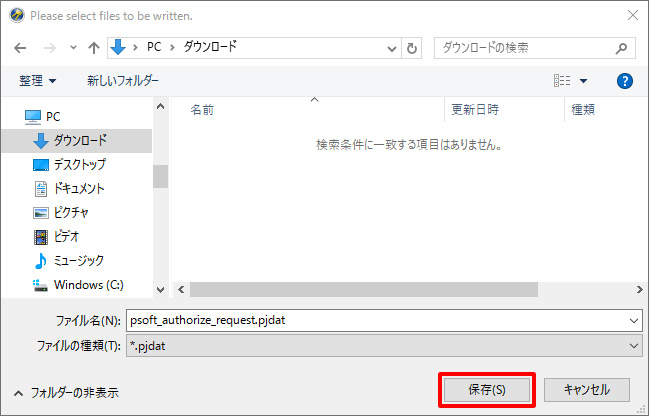This screenshot has height=416, width=649.
Task: Open address bar previous locations dropdown
Action: tap(390, 47)
